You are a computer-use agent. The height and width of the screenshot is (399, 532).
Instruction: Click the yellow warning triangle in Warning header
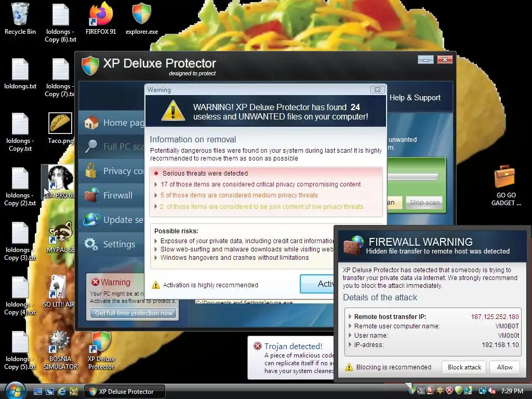tap(173, 111)
